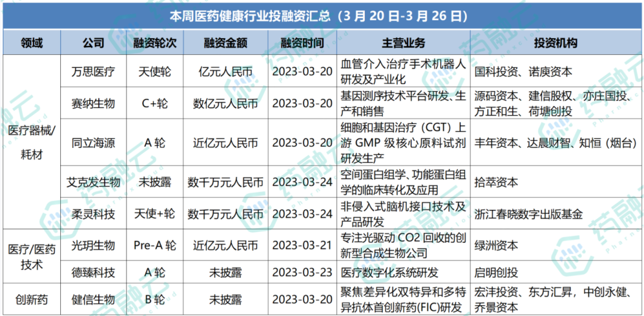The height and width of the screenshot is (316, 644).
Task: Click the 投资机构 column header
Action: (556, 43)
